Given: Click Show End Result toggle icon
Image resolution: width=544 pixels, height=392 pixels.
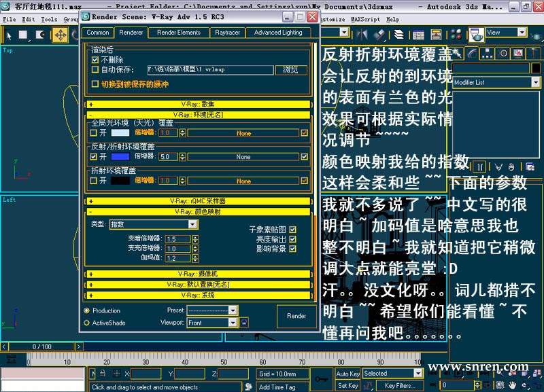Looking at the screenshot, I should pyautogui.click(x=480, y=167).
